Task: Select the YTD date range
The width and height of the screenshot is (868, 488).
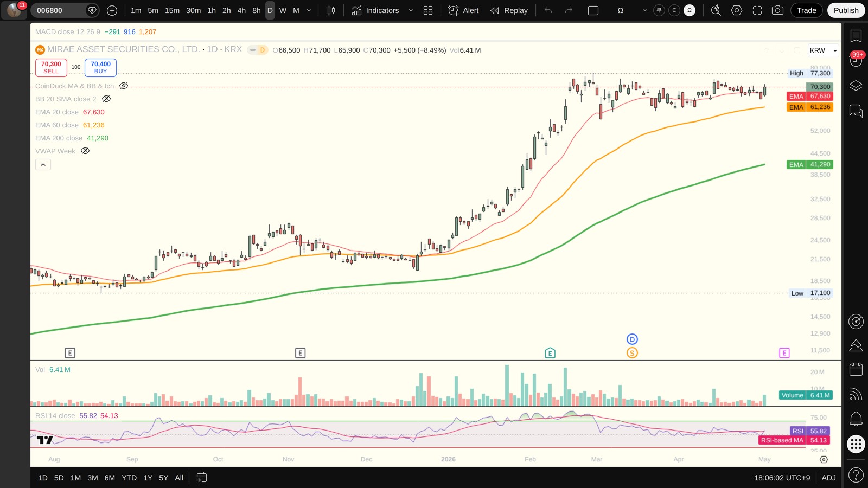Action: pyautogui.click(x=129, y=478)
